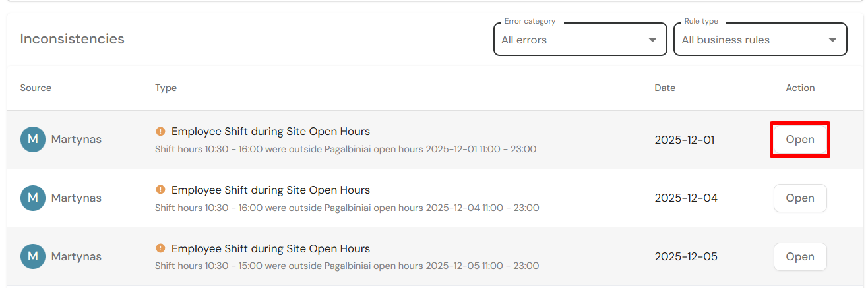868x288 pixels.
Task: Click orange warning icon in 2025-12-04 row
Action: [x=160, y=190]
